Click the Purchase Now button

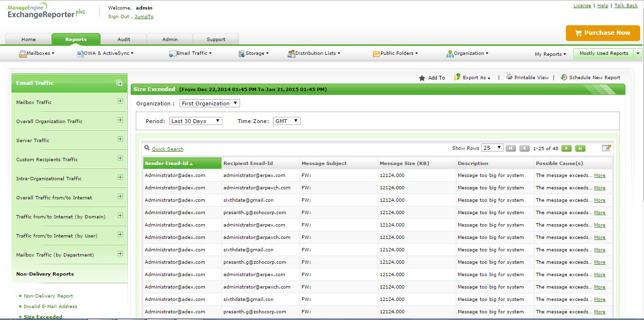(603, 33)
